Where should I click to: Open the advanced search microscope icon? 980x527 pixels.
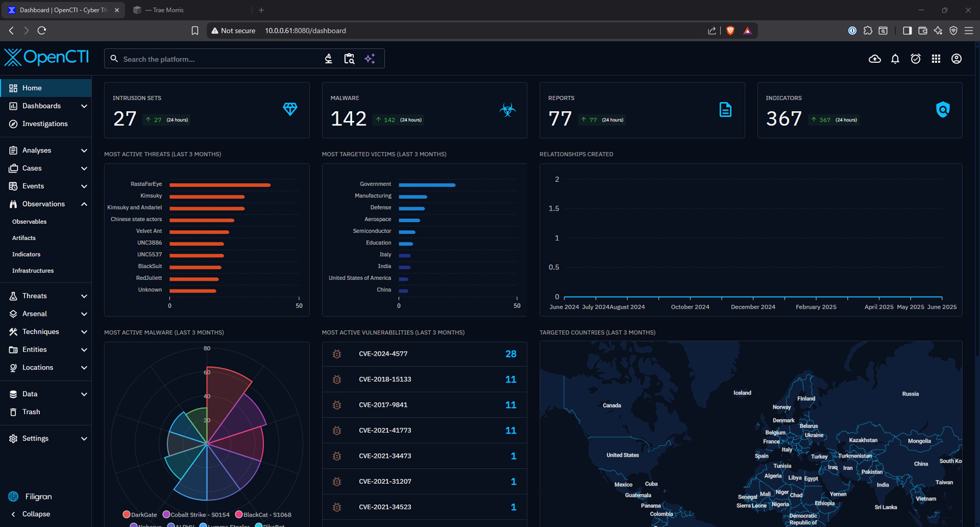pos(329,58)
